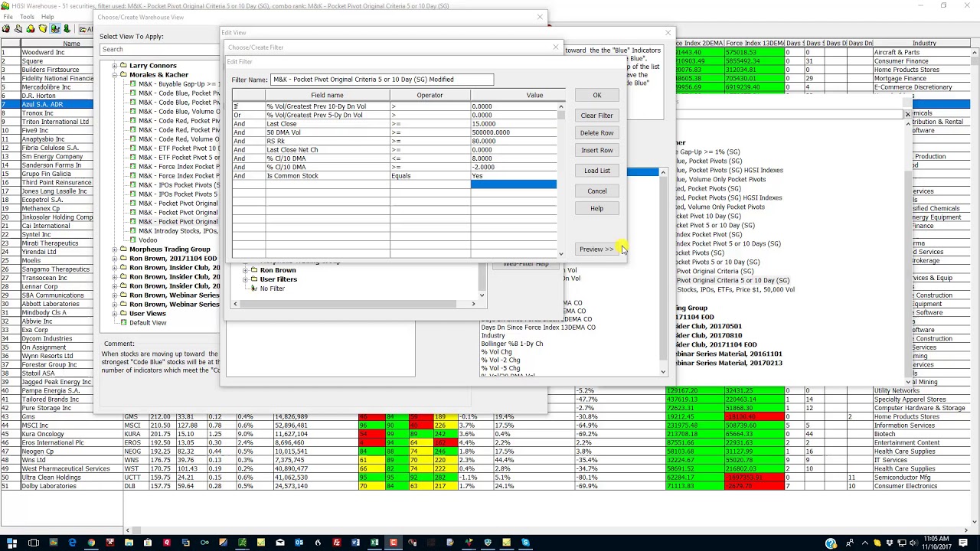Click the Insert Row button
Image resolution: width=980 pixels, height=551 pixels.
tap(596, 151)
